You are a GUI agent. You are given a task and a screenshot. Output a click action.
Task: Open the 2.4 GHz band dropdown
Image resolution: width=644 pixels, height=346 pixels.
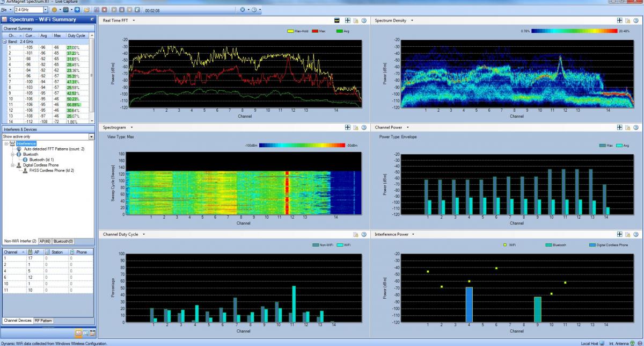[x=45, y=10]
